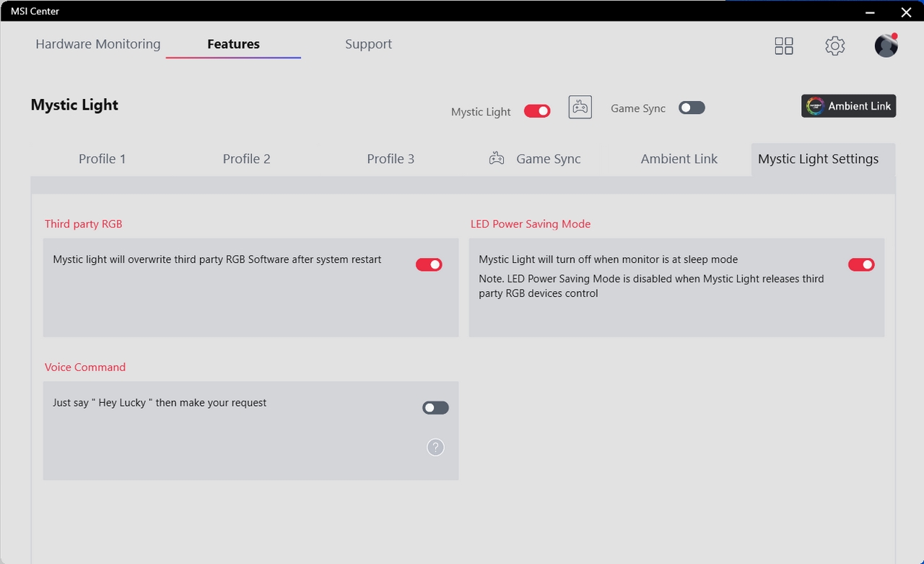
Task: Open the settings gear icon
Action: [835, 45]
